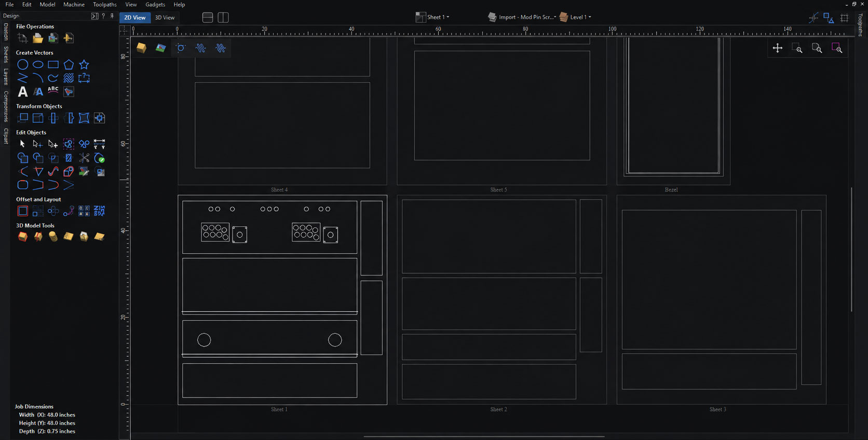Toggle the Design panel auto-hide pin
The width and height of the screenshot is (868, 440).
coord(112,16)
